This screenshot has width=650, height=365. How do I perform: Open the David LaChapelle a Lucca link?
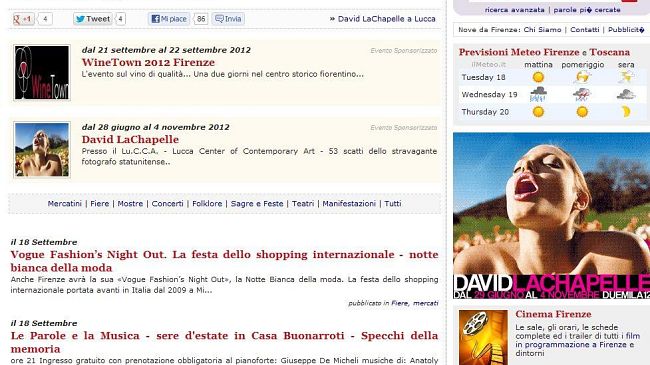386,19
